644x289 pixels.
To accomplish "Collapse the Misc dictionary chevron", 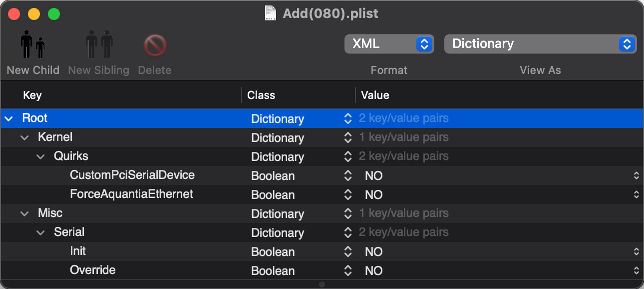I will [x=24, y=213].
